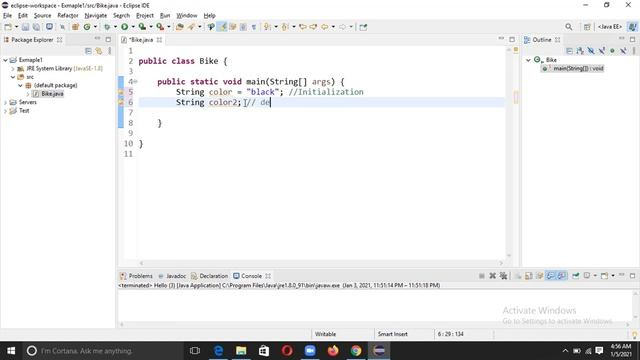Open the Navigate menu
640x360 pixels.
[96, 16]
